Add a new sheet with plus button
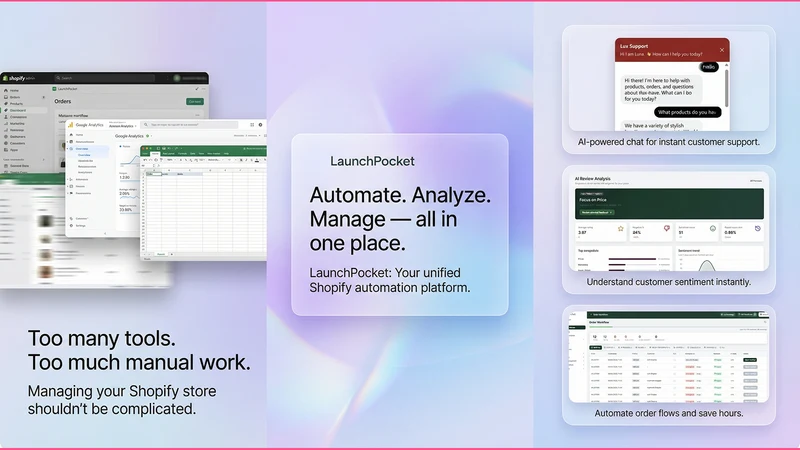This screenshot has width=800, height=450. (172, 254)
